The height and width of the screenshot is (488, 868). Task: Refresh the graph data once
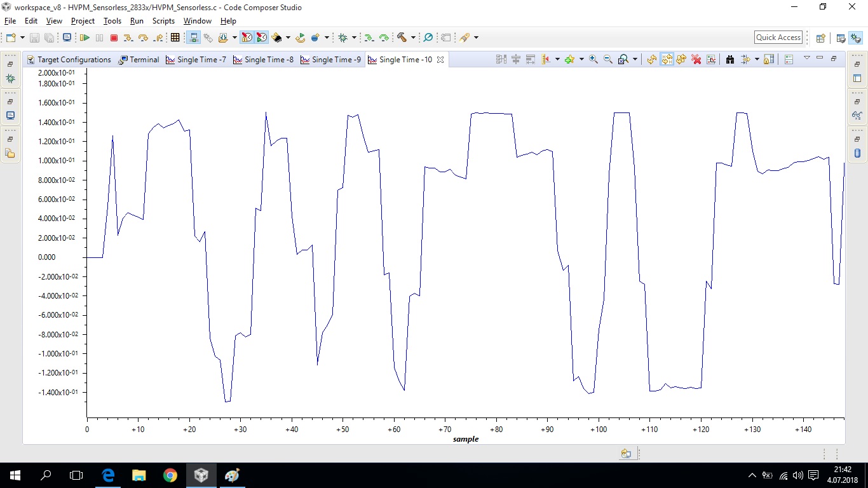tap(651, 59)
